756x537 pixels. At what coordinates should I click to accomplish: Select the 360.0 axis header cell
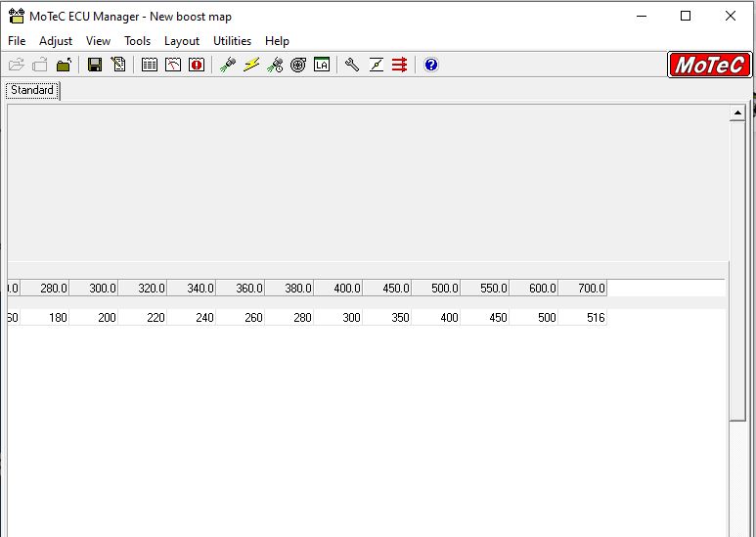pos(241,289)
